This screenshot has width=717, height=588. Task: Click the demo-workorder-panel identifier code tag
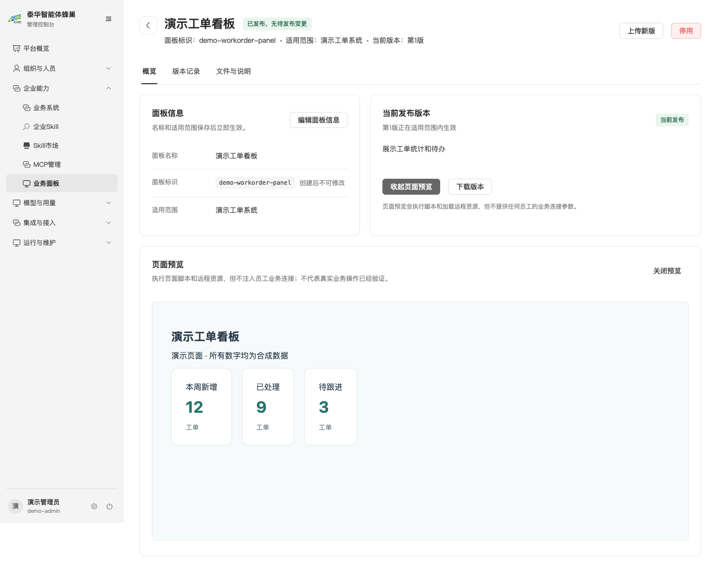255,183
